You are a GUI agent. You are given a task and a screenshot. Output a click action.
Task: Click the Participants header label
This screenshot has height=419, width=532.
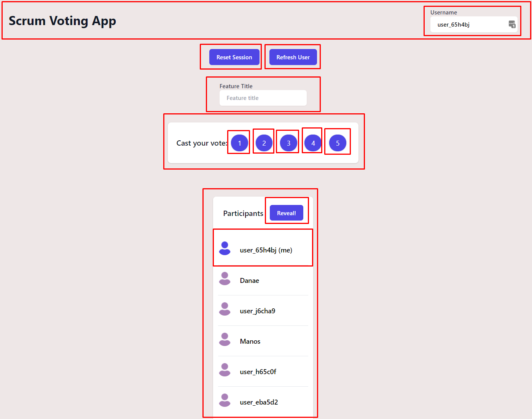coord(243,213)
